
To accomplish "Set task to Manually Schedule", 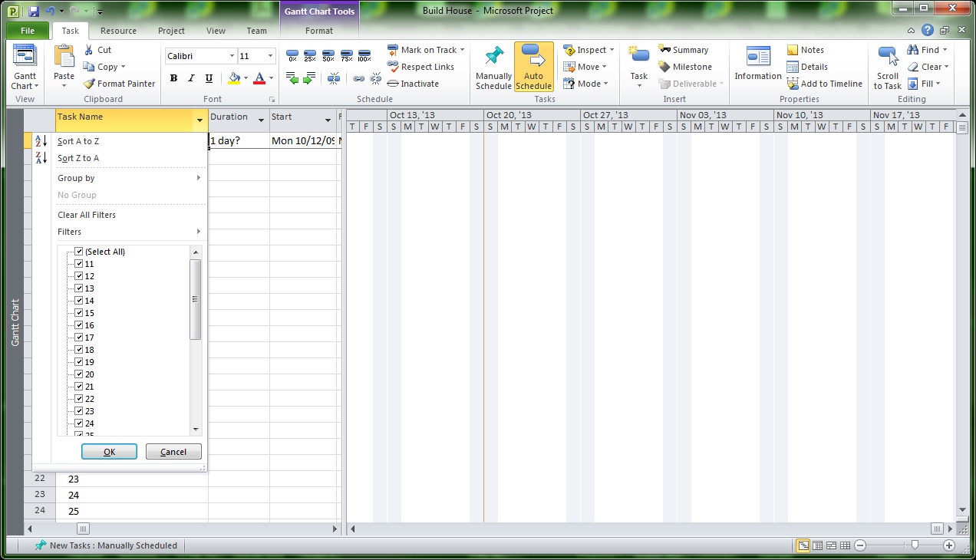I will click(x=493, y=68).
